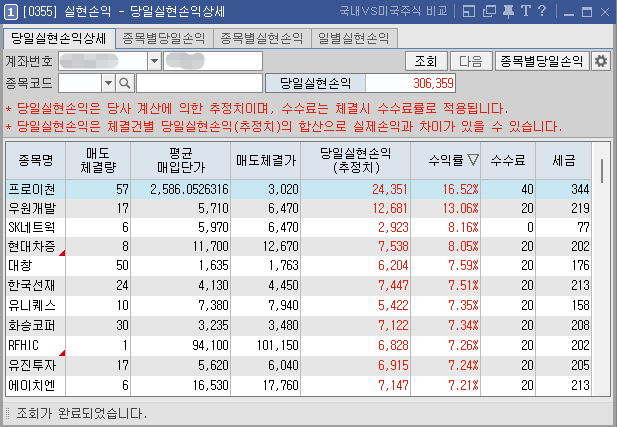Click red corner marker on RFHIC row
The image size is (617, 427).
[x=62, y=353]
